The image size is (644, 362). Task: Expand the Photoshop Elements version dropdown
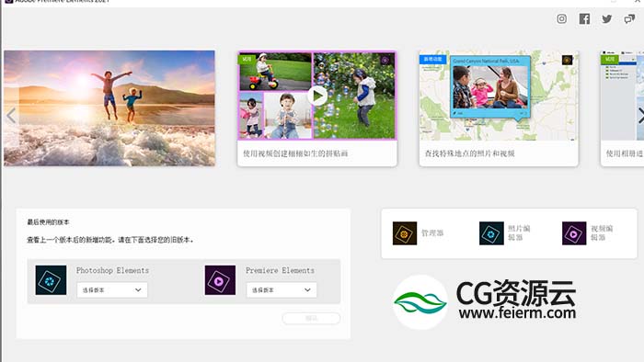(x=112, y=289)
